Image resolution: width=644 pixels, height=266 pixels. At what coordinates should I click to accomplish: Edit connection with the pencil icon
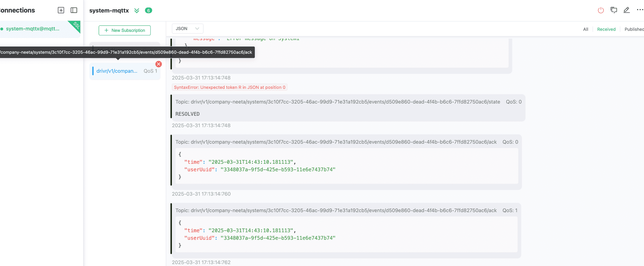tap(627, 10)
